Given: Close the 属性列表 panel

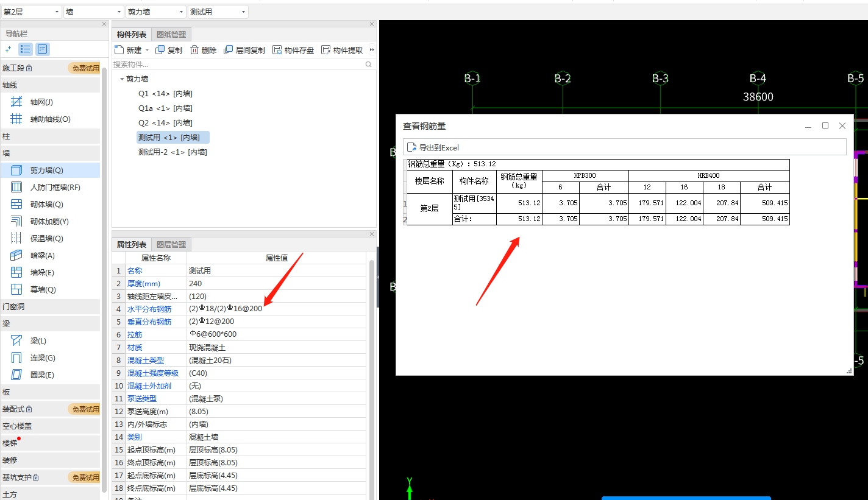Looking at the screenshot, I should tap(372, 234).
